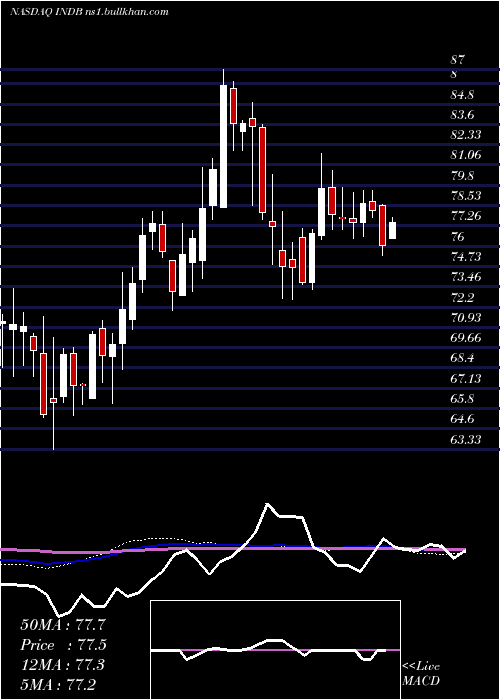The height and width of the screenshot is (700, 500).
Task: Select the 72.2 price axis label
Action: [x=462, y=297]
